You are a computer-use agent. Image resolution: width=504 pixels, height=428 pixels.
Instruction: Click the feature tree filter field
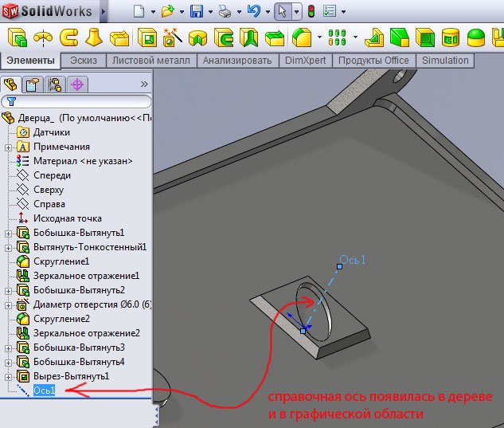tap(80, 101)
